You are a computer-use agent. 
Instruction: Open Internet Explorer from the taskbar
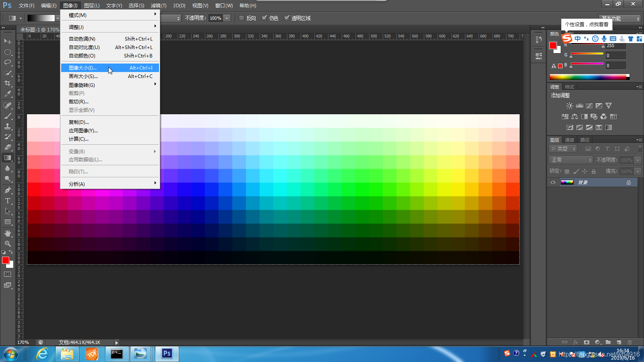click(x=42, y=354)
